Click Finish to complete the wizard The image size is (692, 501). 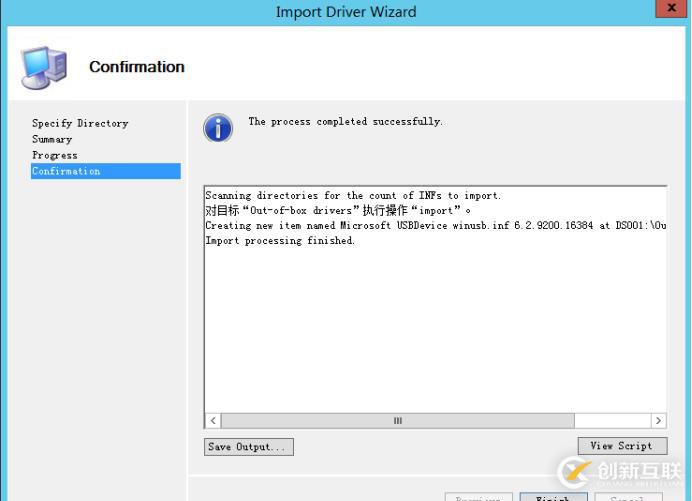[x=553, y=497]
